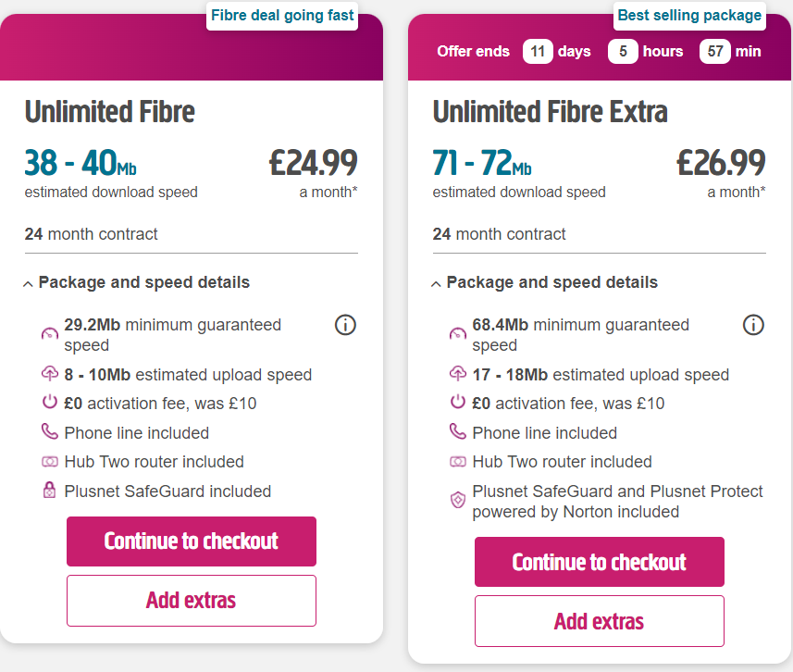The height and width of the screenshot is (672, 793).
Task: Open the info icon on Unlimited Fibre Extra minimum speed
Action: 753,325
